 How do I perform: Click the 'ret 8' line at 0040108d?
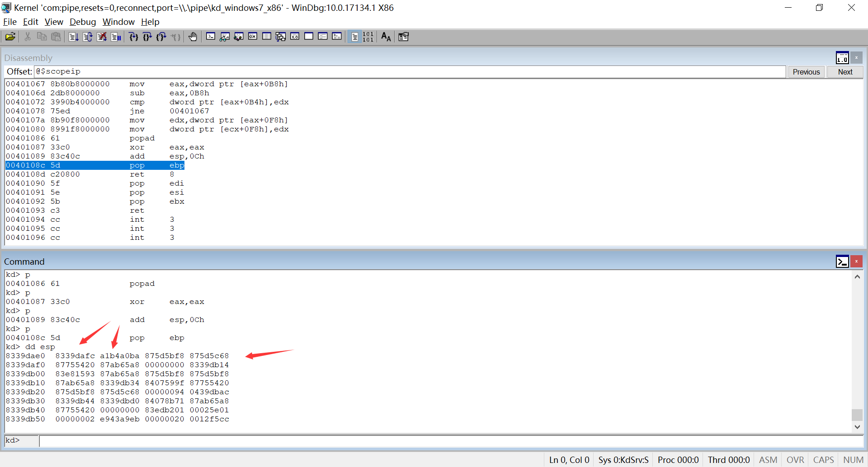90,174
